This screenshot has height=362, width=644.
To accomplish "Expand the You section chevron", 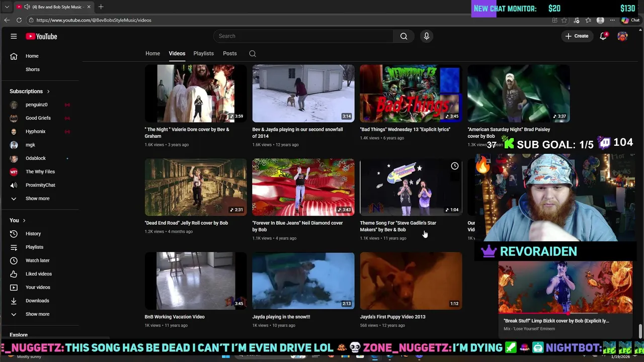I will tap(24, 220).
